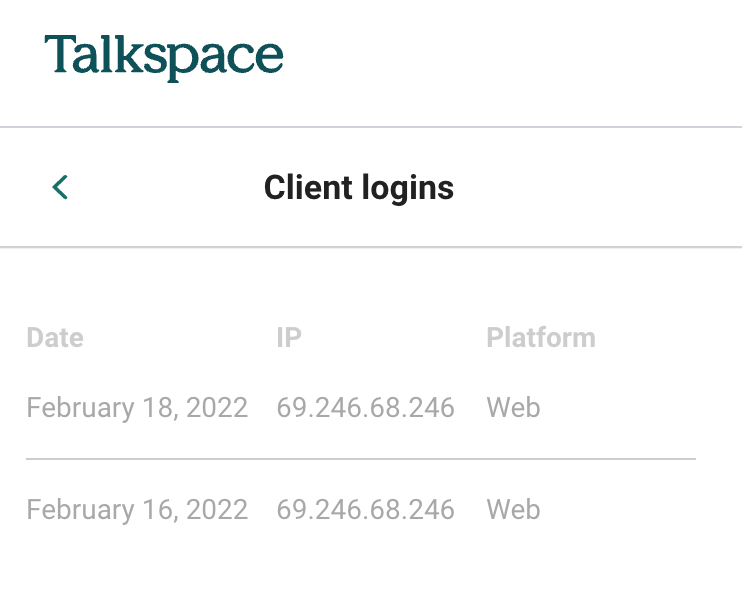The width and height of the screenshot is (742, 590).
Task: Click the back chevron arrow
Action: click(x=60, y=187)
